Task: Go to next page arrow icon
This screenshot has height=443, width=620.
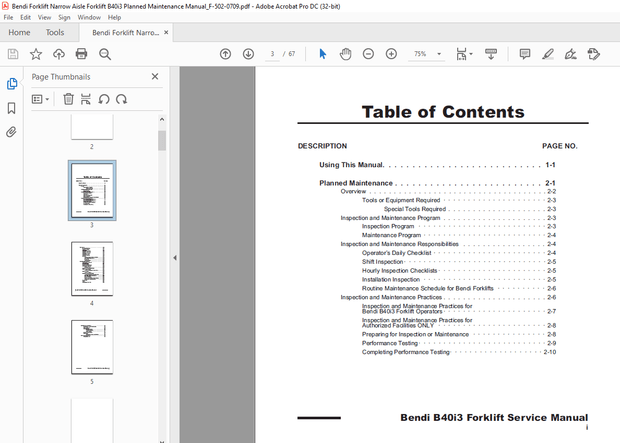Action: (x=248, y=54)
